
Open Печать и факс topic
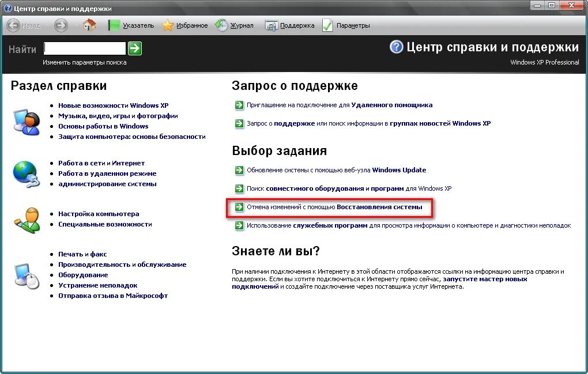(82, 254)
